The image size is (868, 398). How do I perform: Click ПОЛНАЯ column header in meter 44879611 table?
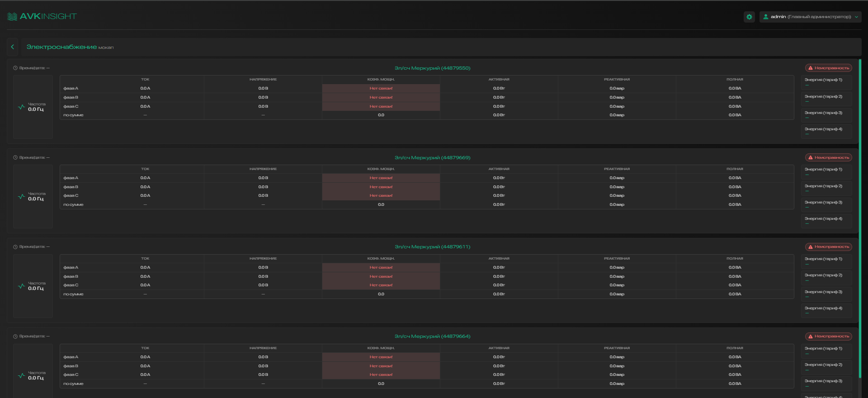[735, 259]
